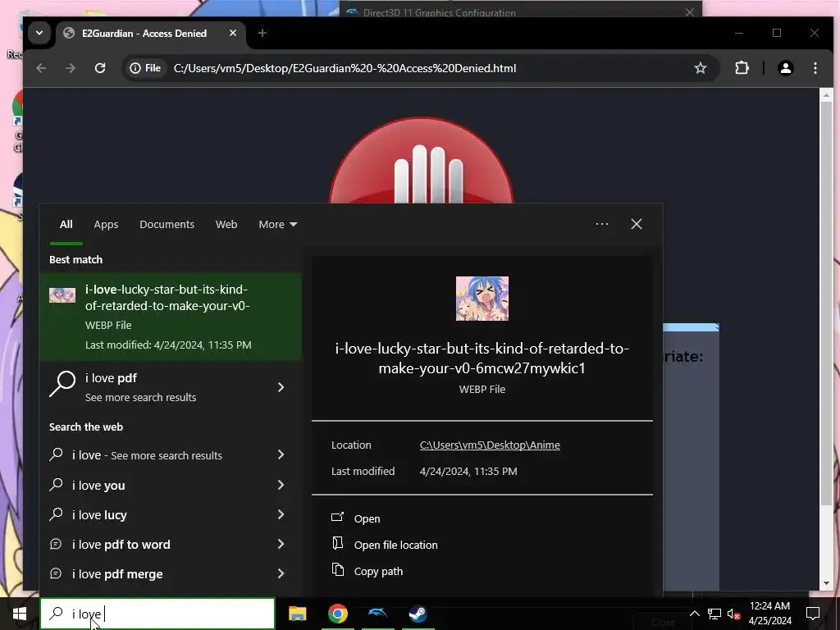Click the File site info chip
The width and height of the screenshot is (840, 630).
(x=146, y=68)
